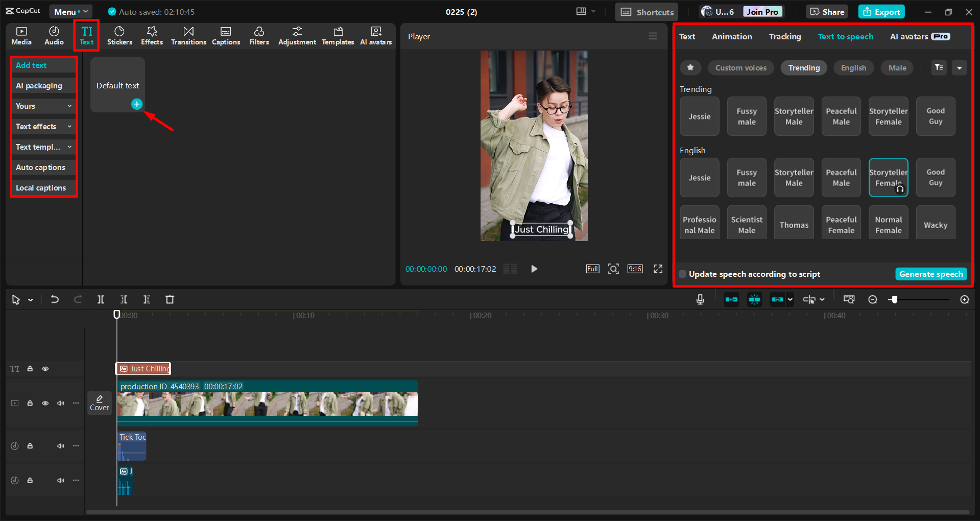Click the Delete icon in the timeline toolbar
Screen dimensions: 980x521
[170, 299]
